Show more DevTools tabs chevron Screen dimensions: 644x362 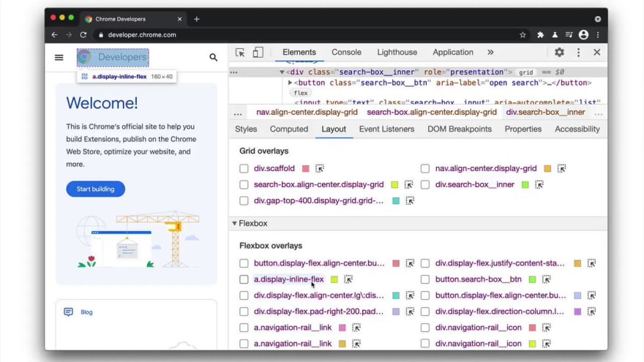pos(490,53)
